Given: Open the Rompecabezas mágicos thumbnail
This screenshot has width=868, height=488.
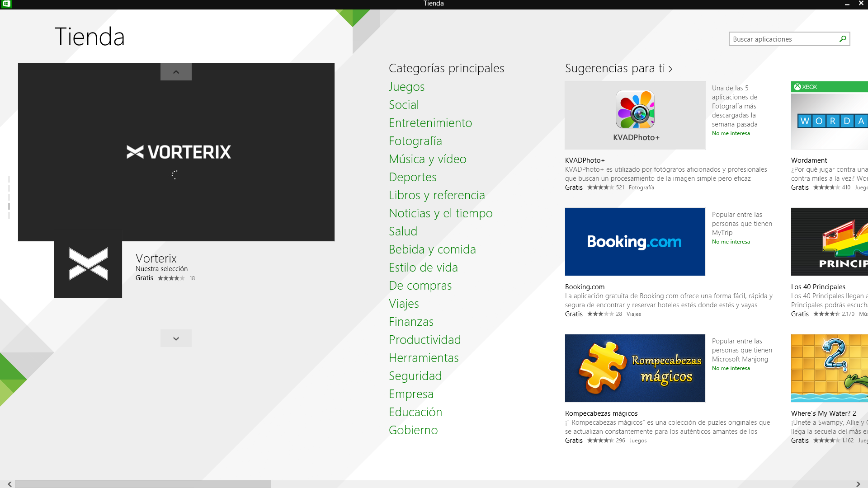Looking at the screenshot, I should pos(635,368).
